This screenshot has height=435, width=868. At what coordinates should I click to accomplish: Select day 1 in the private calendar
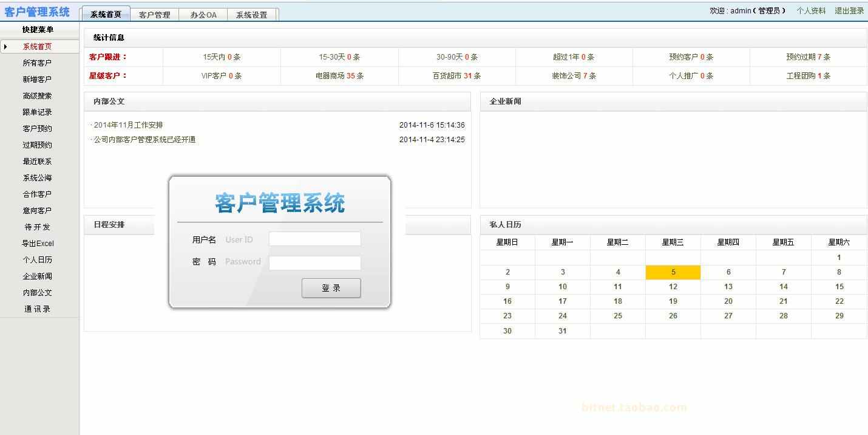click(839, 258)
